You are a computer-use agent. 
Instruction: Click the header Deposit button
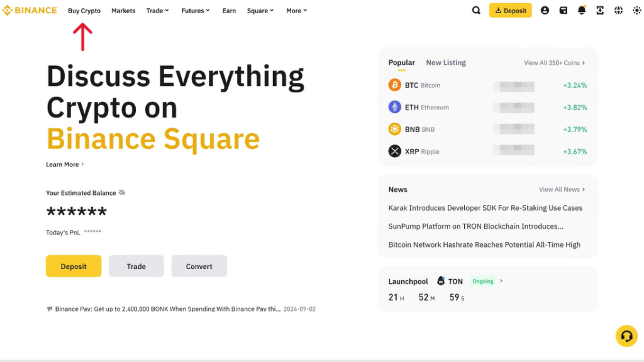(x=510, y=10)
